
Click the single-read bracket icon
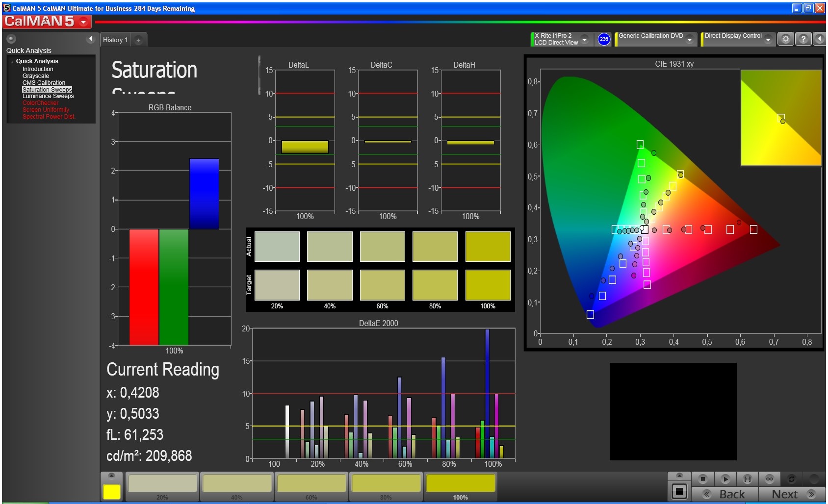coord(747,479)
